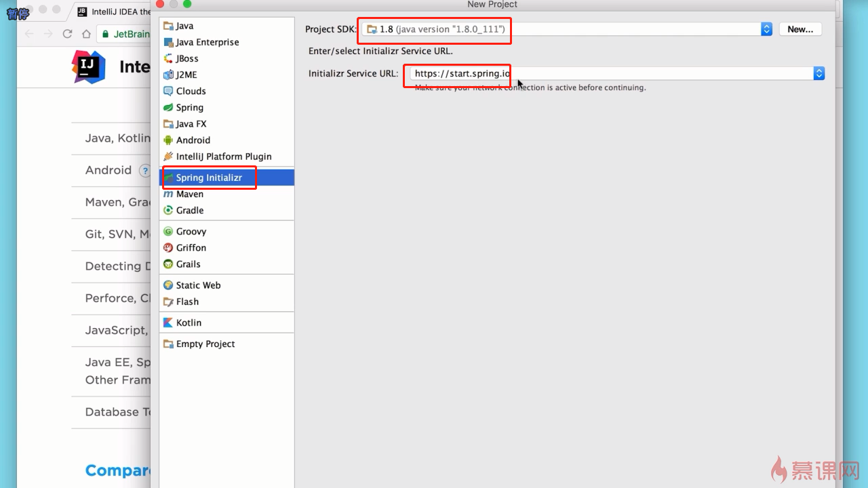868x488 pixels.
Task: Choose the Empty Project label
Action: pos(205,344)
